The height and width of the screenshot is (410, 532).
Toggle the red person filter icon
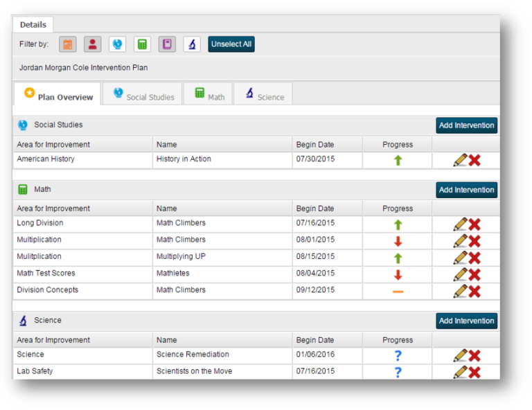coord(93,44)
